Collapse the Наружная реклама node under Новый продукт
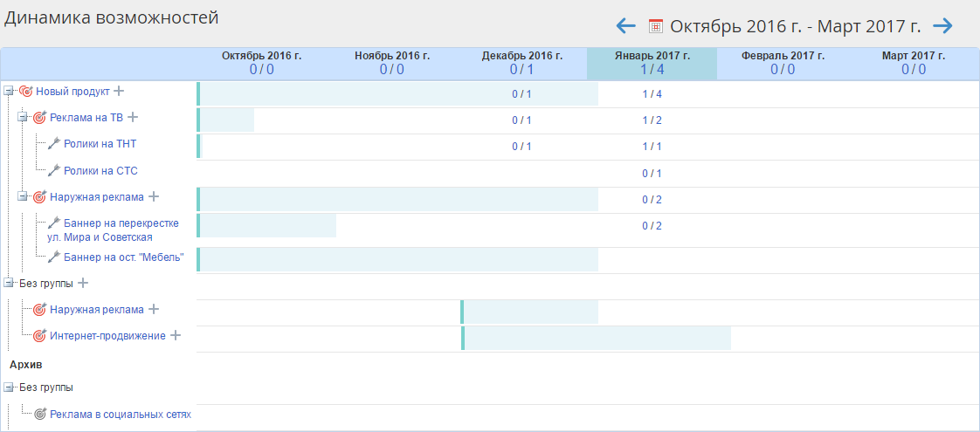 tap(23, 196)
